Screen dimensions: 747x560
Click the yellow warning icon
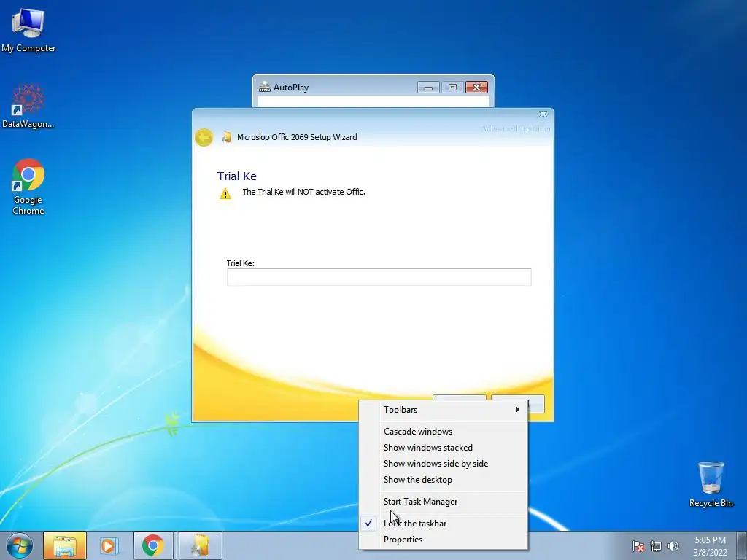tap(225, 193)
